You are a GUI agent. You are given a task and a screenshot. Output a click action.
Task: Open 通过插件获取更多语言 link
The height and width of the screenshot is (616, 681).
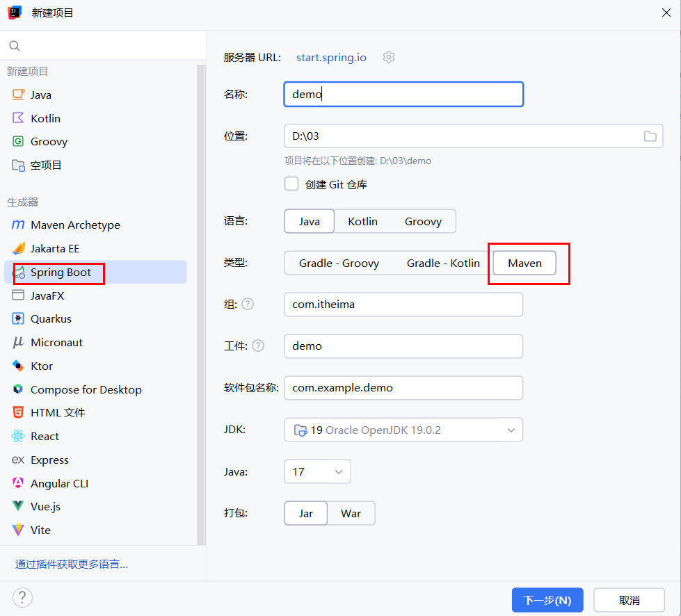(72, 564)
